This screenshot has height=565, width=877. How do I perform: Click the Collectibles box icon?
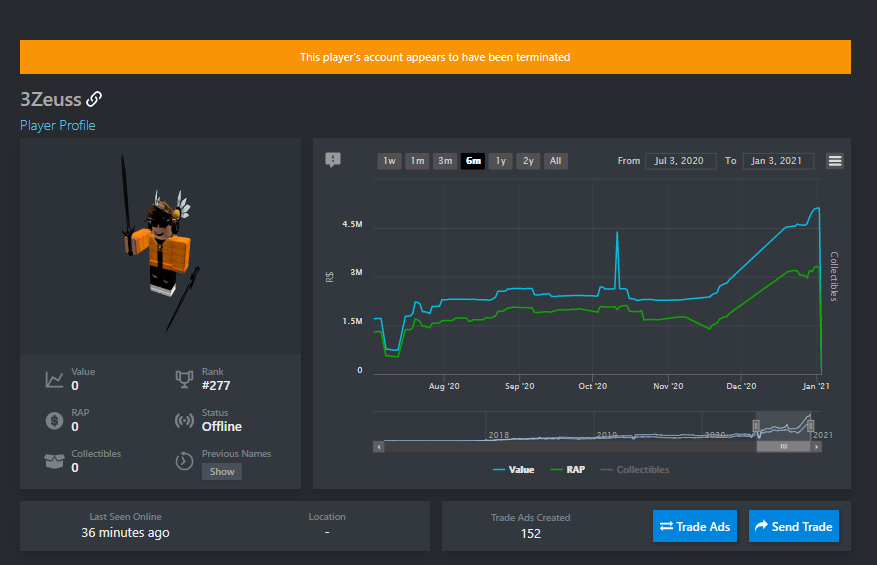54,461
